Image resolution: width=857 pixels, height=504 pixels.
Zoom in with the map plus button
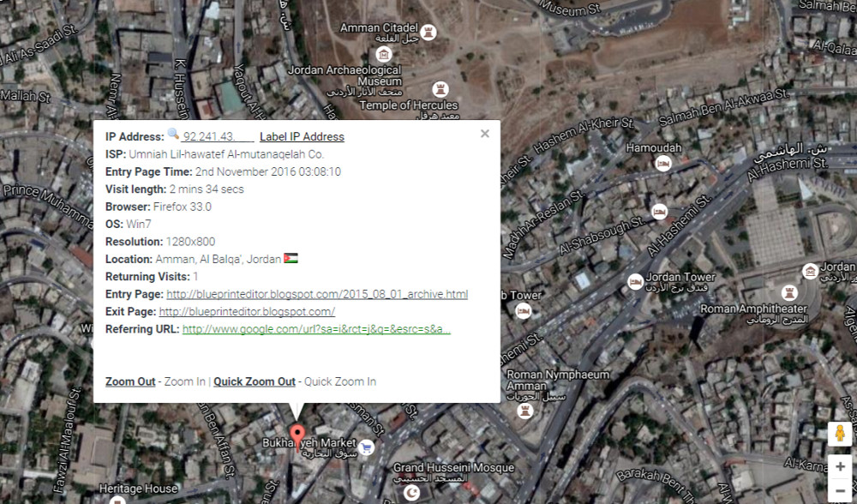click(x=840, y=467)
